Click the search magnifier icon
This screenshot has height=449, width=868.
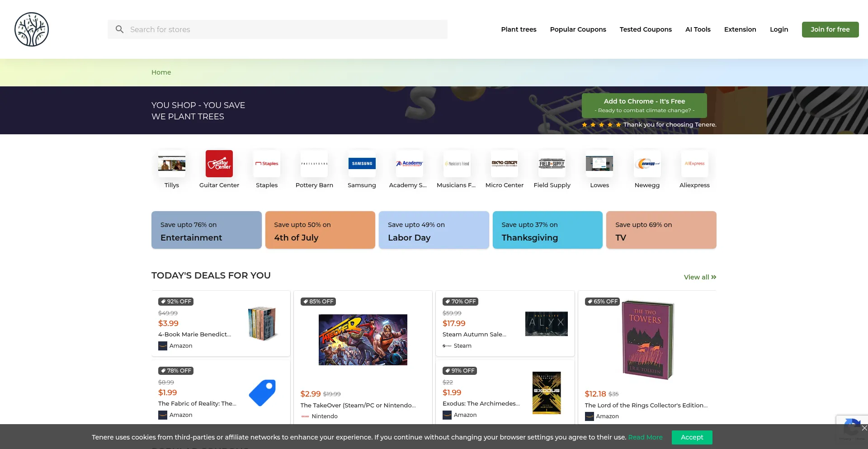(119, 29)
